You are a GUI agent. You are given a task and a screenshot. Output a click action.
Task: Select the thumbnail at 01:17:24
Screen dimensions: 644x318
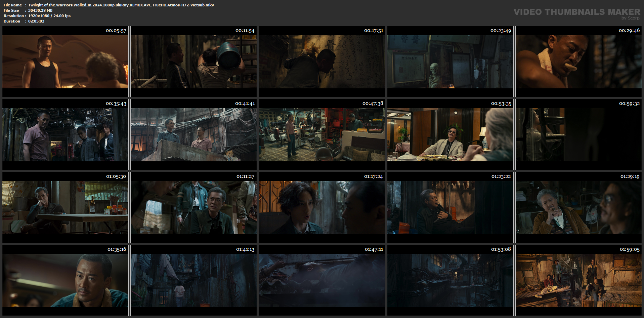[322, 207]
